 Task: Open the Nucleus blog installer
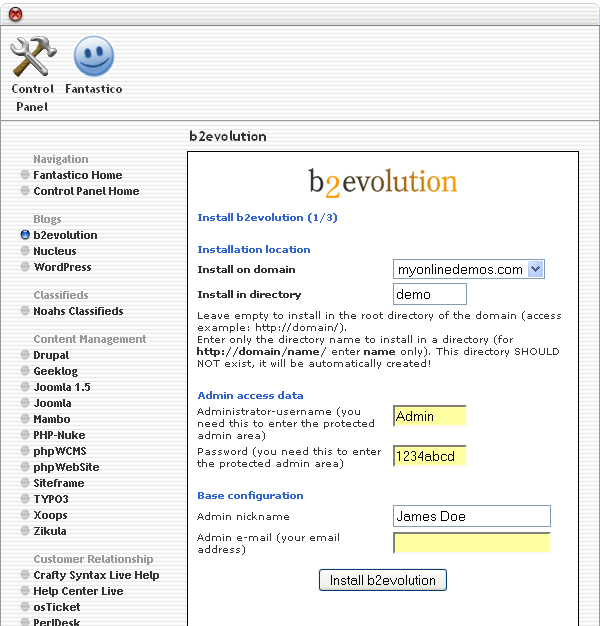(x=55, y=251)
